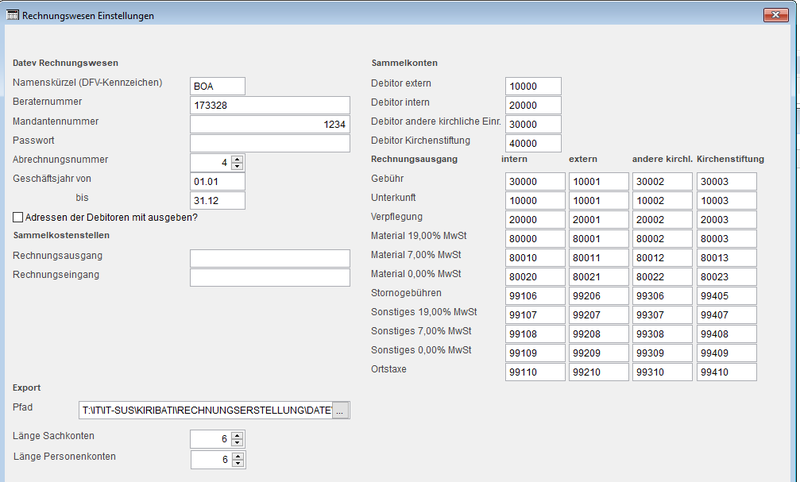
Task: Click Stornogebühren extern field 99206
Action: click(598, 296)
